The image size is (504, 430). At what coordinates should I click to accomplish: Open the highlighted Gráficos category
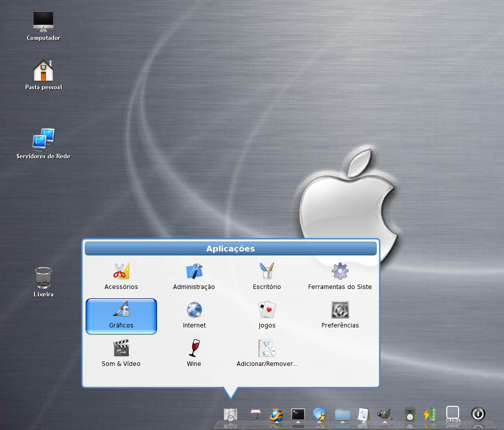[x=121, y=317]
